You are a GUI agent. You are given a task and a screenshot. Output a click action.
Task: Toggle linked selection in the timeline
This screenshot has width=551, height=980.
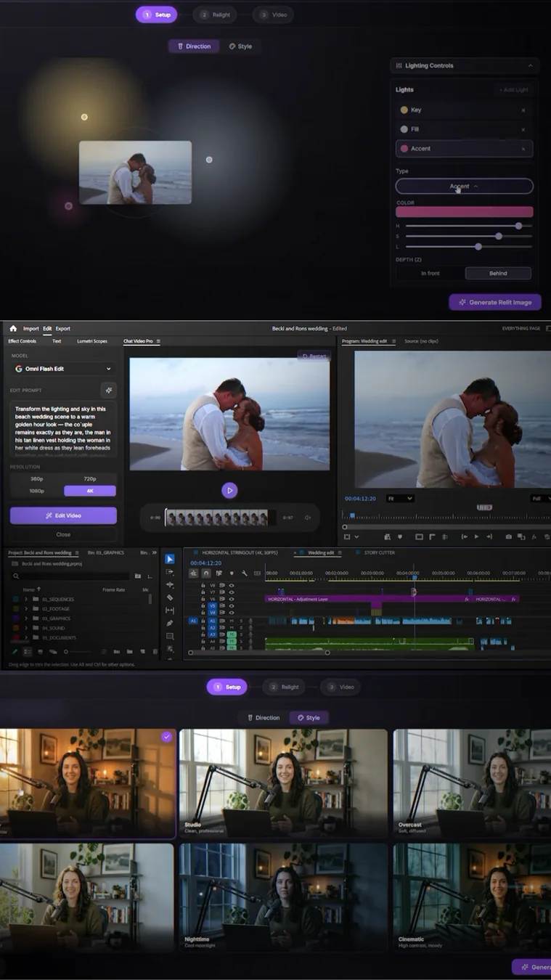coord(219,573)
